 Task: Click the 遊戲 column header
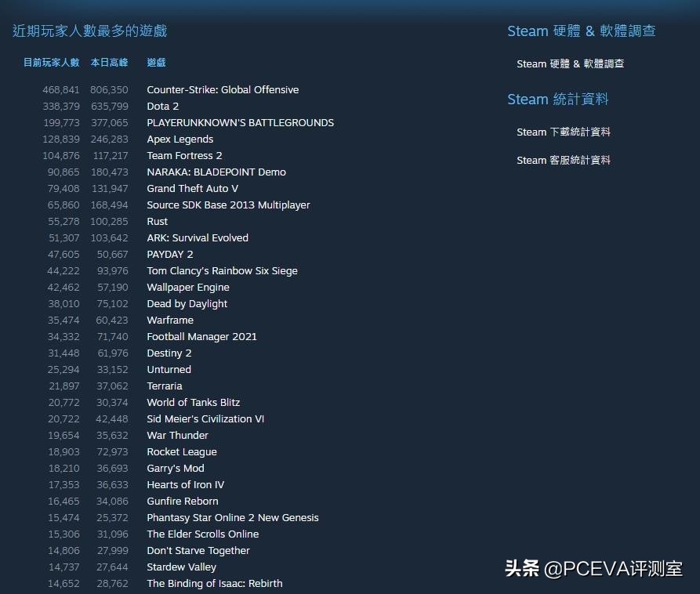(x=154, y=62)
